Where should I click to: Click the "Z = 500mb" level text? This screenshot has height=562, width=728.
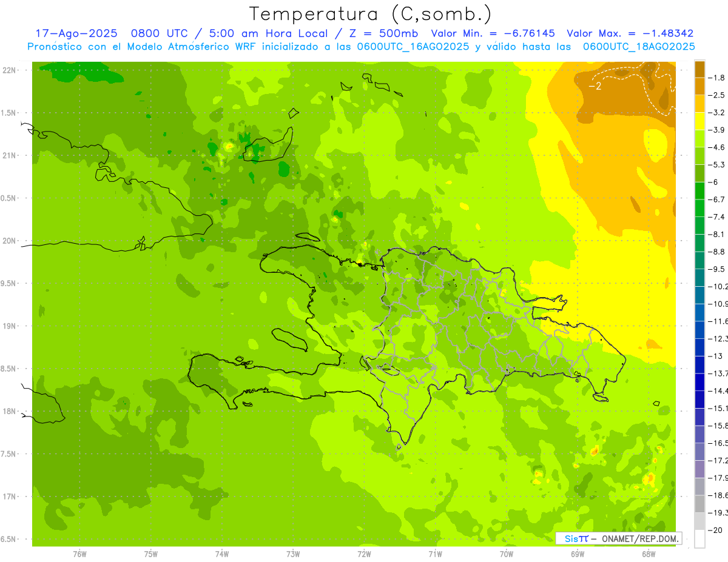[x=383, y=34]
